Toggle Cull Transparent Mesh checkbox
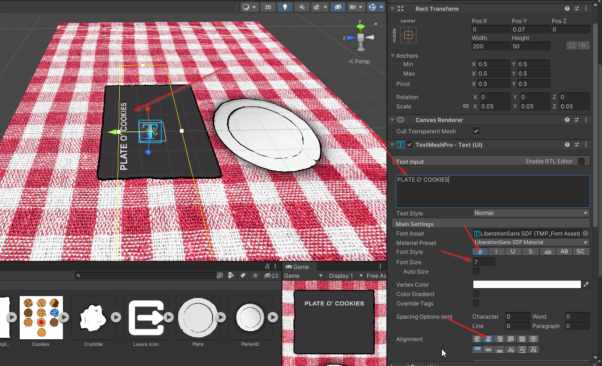This screenshot has width=602, height=366. coord(476,131)
